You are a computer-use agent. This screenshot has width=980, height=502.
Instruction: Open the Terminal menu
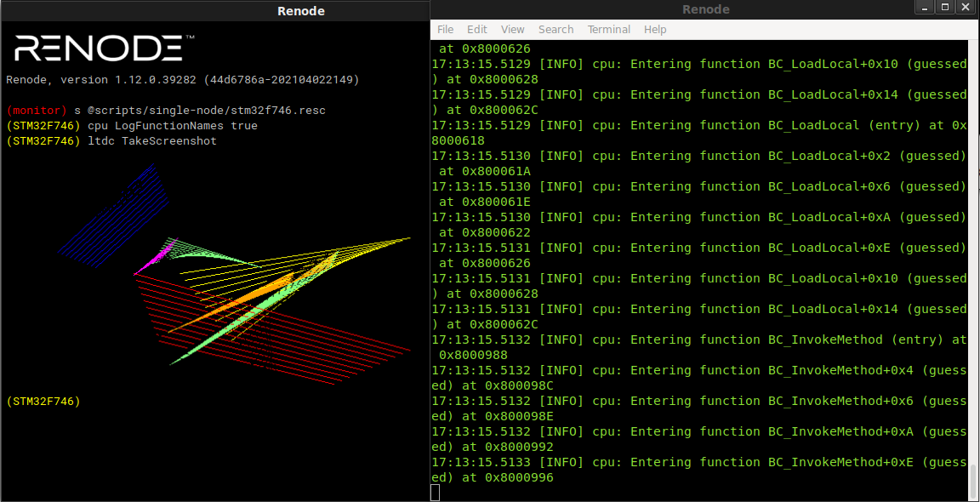(x=608, y=29)
